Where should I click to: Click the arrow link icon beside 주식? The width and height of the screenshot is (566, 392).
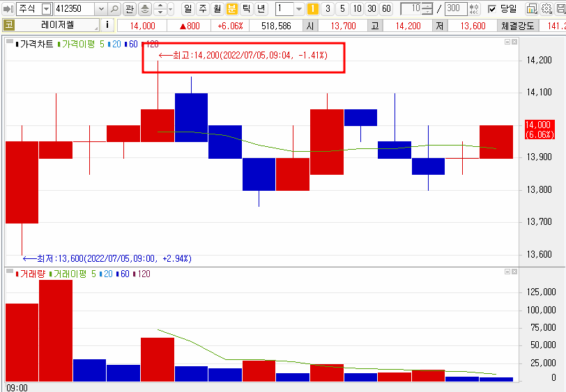[8, 8]
